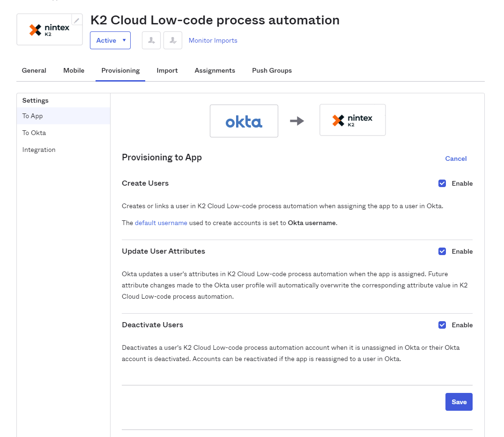This screenshot has width=504, height=437.
Task: Go to the Assignments tab
Action: click(x=215, y=71)
